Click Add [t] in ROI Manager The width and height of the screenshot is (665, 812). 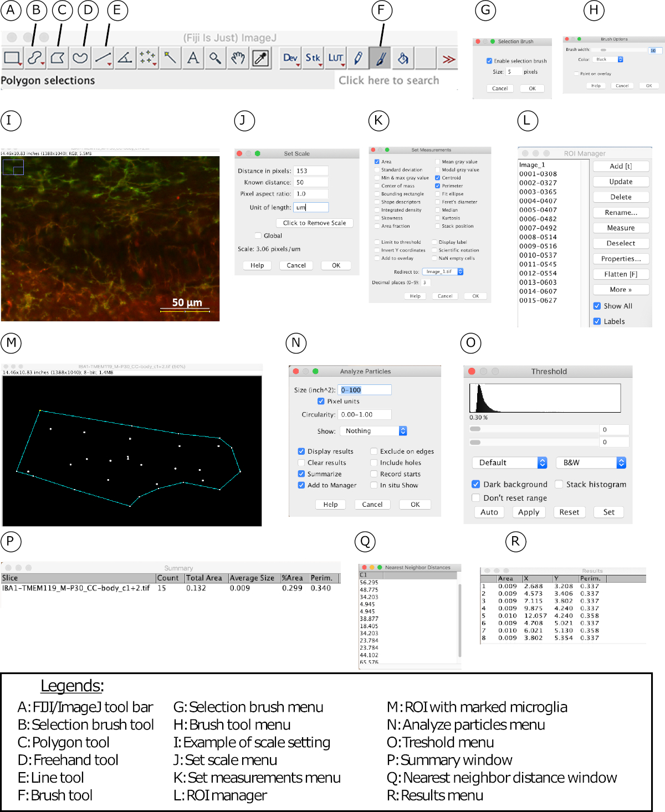(x=621, y=166)
